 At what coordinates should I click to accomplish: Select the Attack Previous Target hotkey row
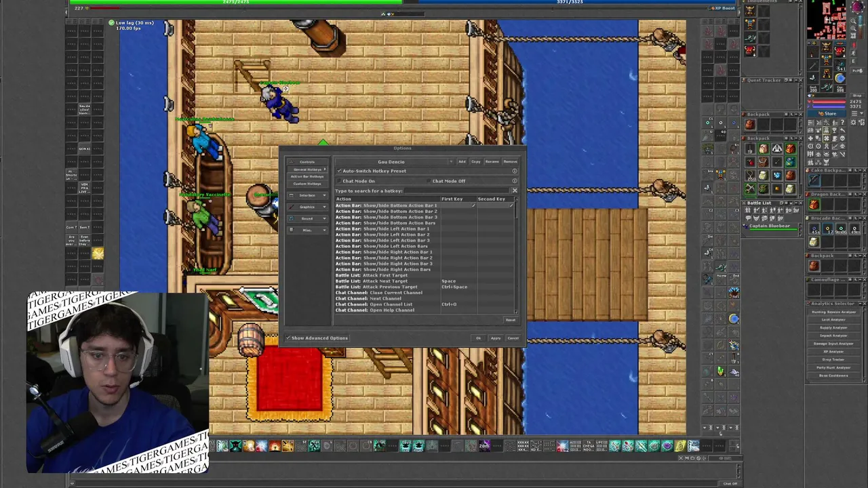tap(424, 287)
